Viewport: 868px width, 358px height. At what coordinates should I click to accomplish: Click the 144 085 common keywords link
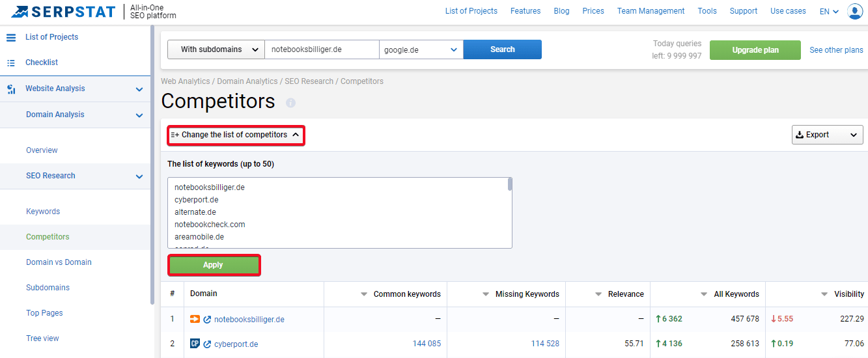click(x=427, y=344)
